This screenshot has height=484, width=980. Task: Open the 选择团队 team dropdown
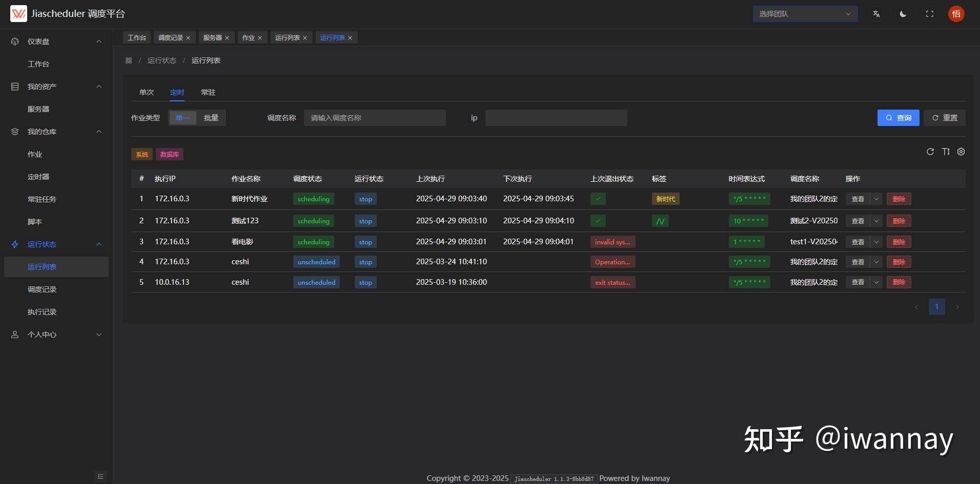(x=805, y=14)
